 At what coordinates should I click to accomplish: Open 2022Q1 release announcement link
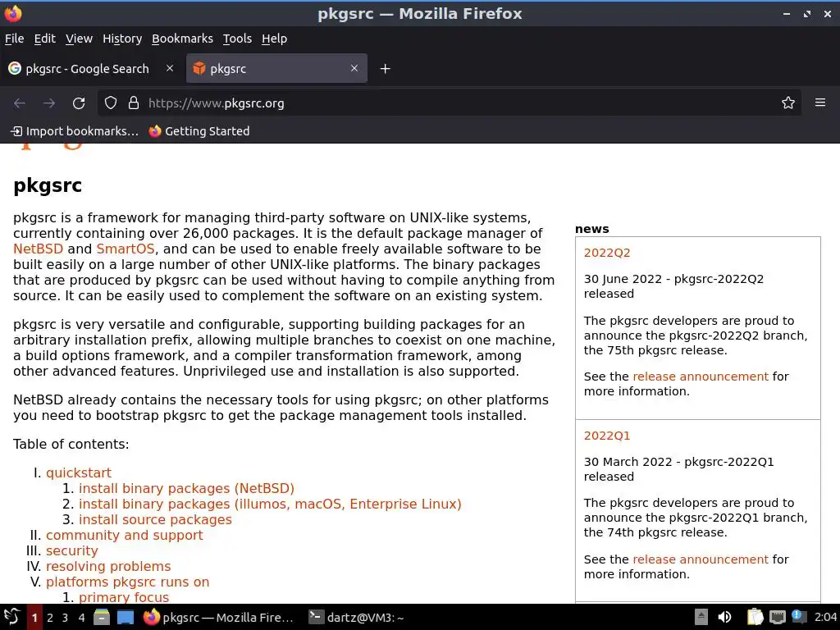tap(701, 559)
